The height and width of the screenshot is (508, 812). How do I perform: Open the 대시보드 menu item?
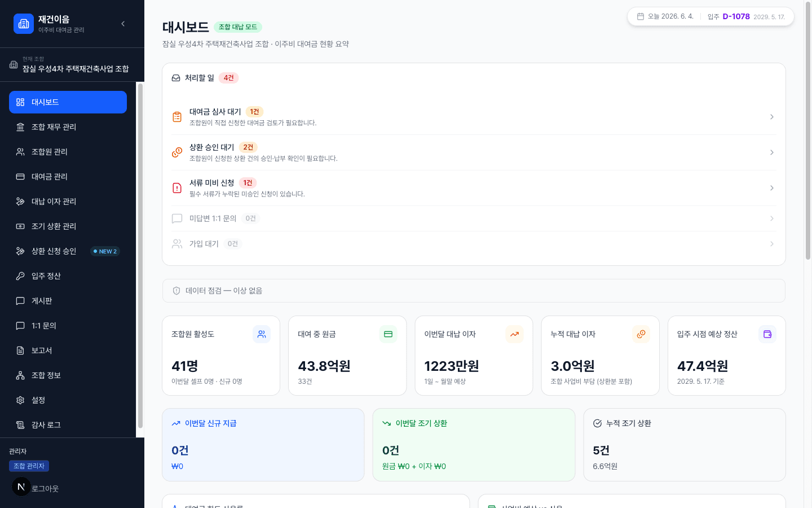(68, 102)
